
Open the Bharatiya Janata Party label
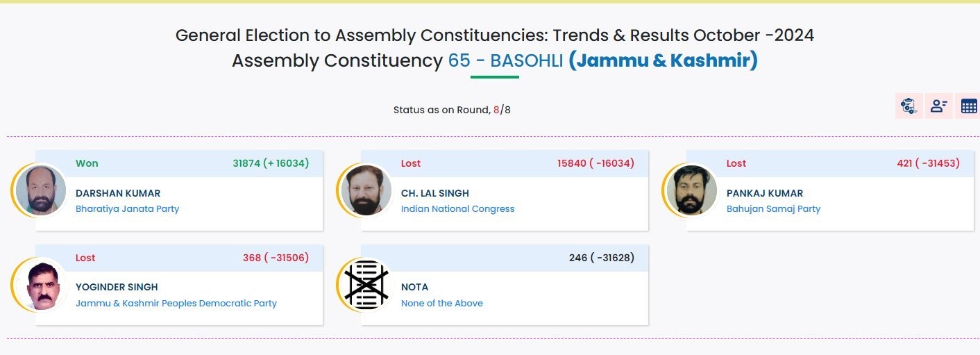127,208
